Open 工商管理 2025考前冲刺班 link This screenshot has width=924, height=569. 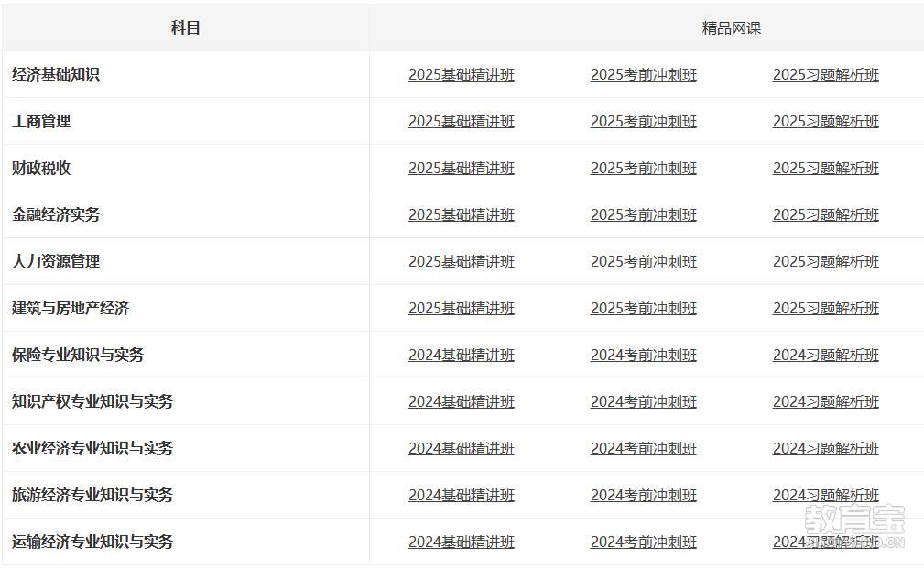tap(643, 122)
